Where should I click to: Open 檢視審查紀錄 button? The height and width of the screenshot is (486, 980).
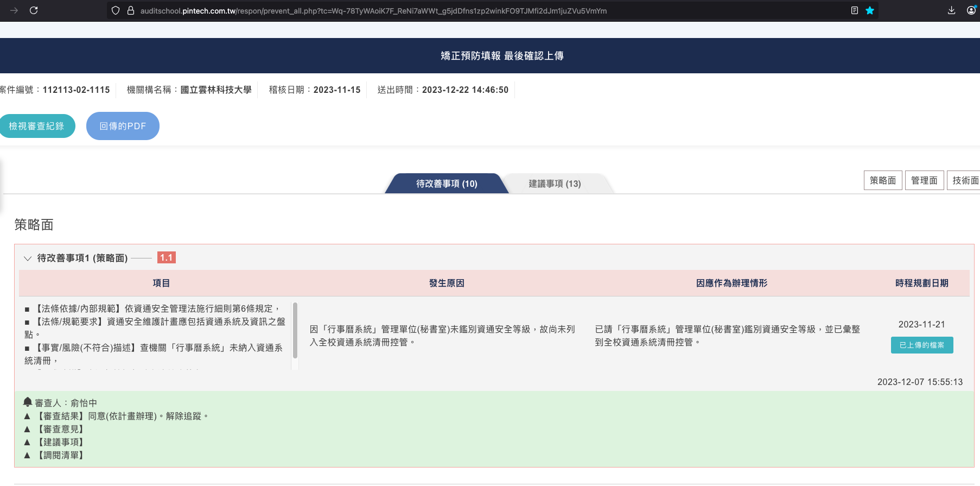(36, 126)
